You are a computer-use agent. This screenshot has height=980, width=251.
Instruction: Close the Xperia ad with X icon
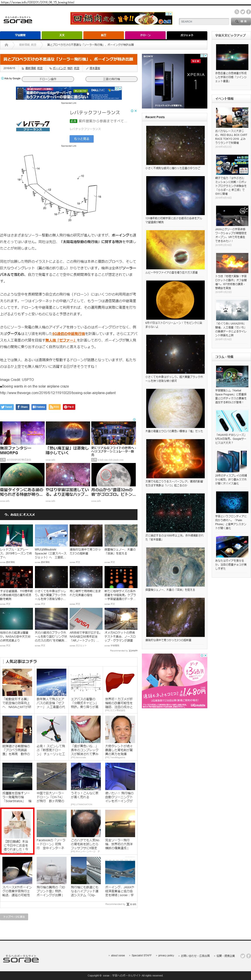[x=205, y=56]
